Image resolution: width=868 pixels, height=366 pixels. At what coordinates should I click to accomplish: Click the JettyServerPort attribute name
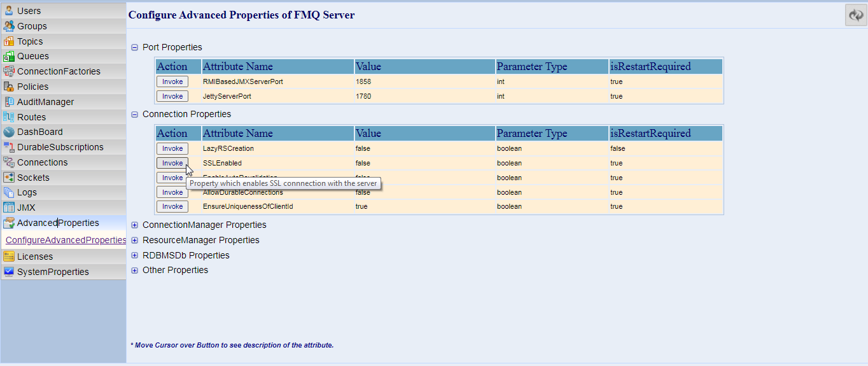227,96
